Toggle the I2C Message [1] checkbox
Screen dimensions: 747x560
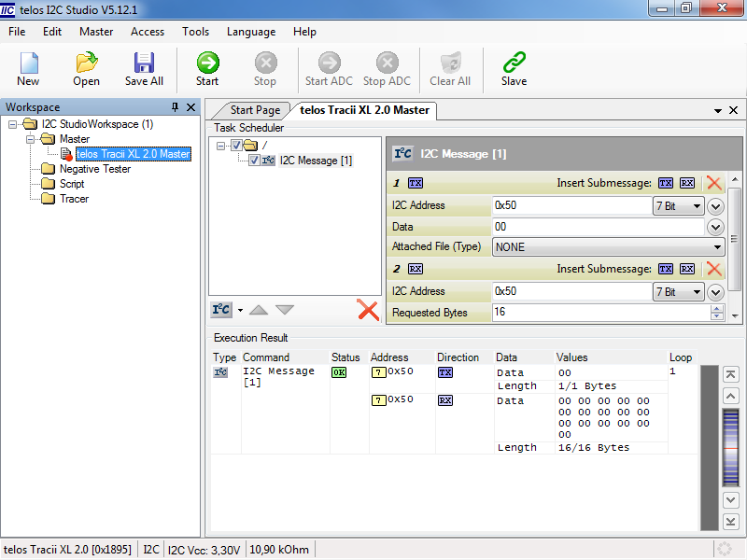(x=255, y=161)
